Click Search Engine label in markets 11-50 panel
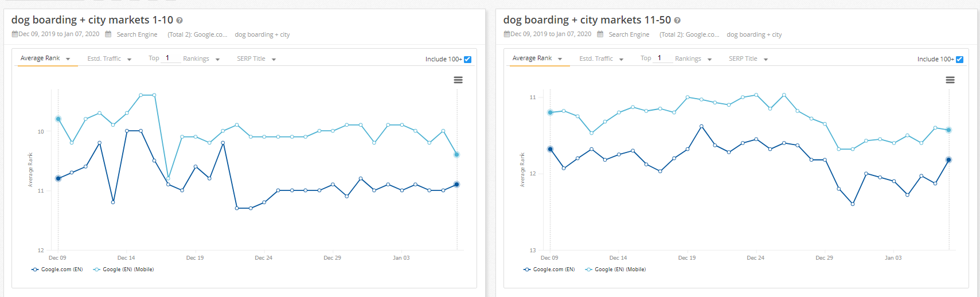Viewport: 980px width, 297px height. pos(629,35)
